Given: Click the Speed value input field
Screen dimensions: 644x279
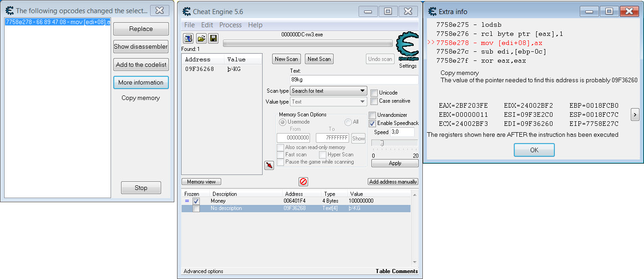Looking at the screenshot, I should tap(402, 132).
